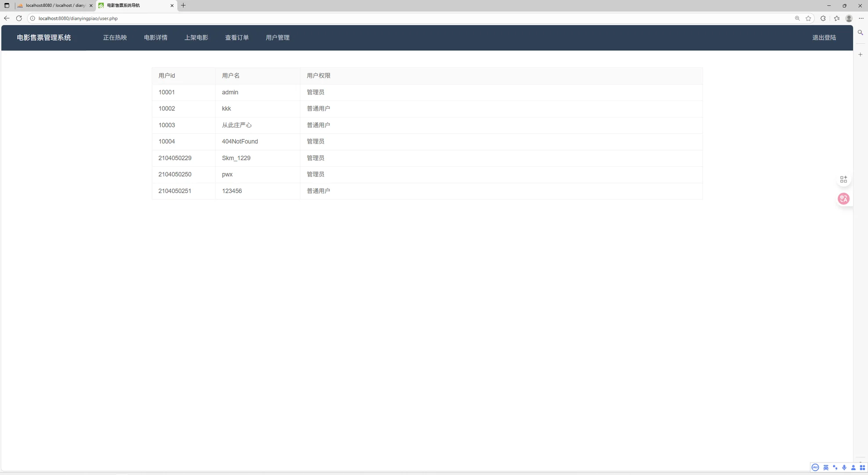Switch to the 电影售票系统导航 tab
Screen dimensions: 868x475
132,6
